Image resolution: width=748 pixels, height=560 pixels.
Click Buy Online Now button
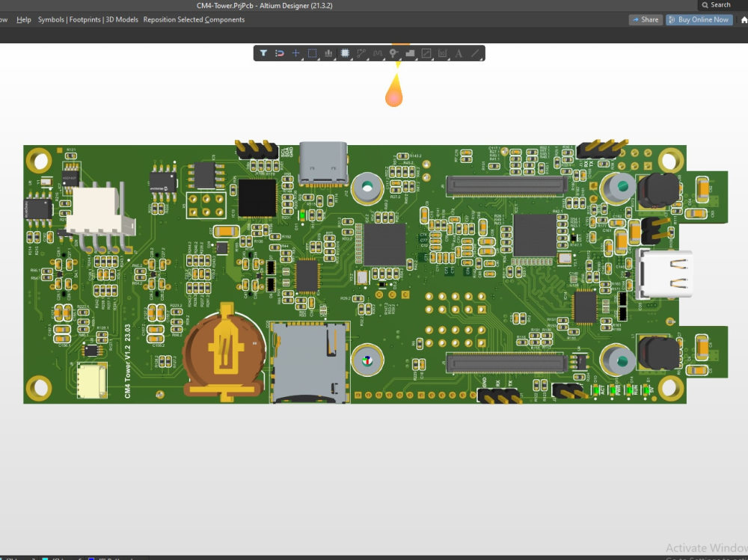pos(699,19)
